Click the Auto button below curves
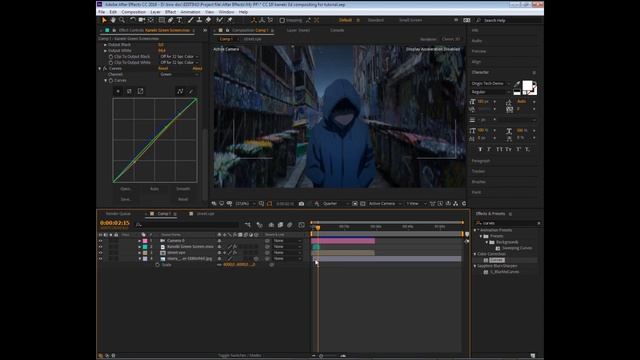Screen dimensions: 640x360 (x=154, y=189)
